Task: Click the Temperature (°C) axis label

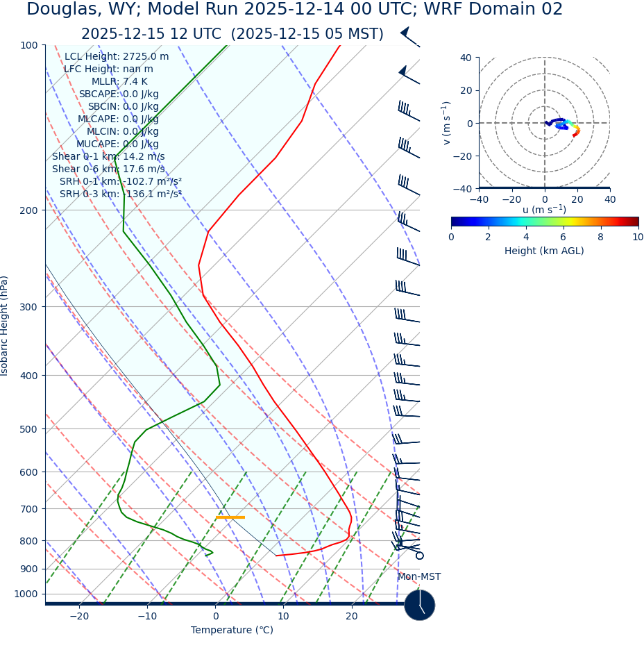Action: tap(232, 631)
